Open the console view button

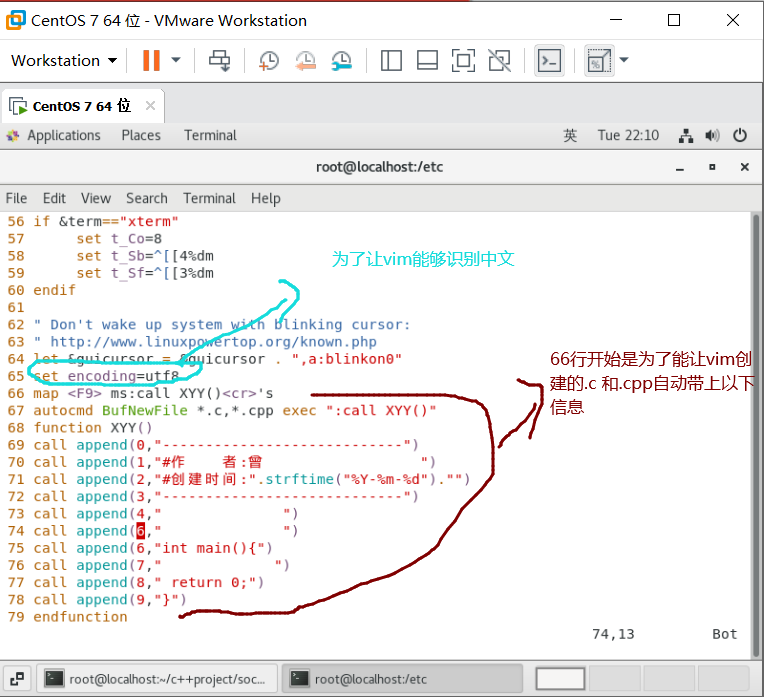(x=549, y=60)
